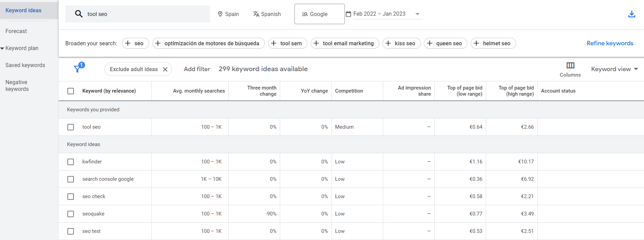Click the 'seoquake' keyword text

click(x=93, y=214)
